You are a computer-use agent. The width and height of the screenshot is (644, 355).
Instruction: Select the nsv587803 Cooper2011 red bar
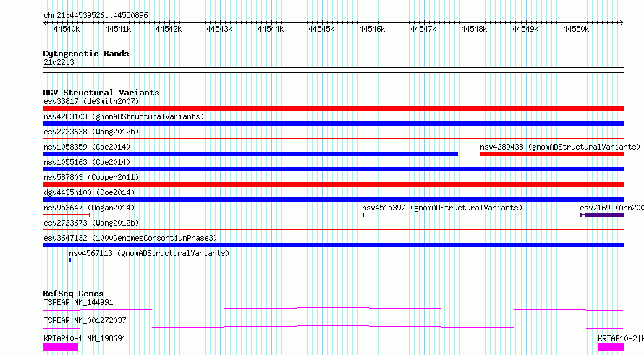coord(333,184)
